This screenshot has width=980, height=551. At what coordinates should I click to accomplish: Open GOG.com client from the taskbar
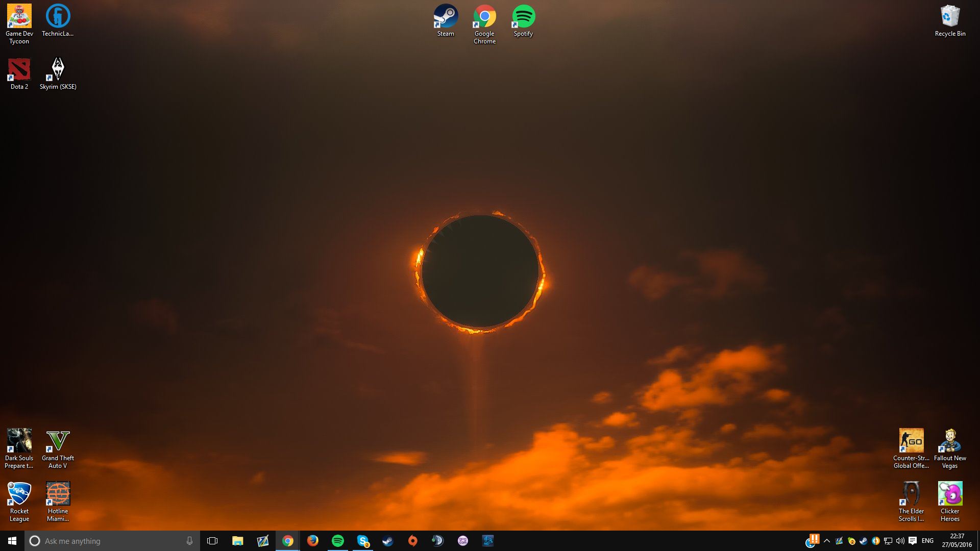coord(463,541)
